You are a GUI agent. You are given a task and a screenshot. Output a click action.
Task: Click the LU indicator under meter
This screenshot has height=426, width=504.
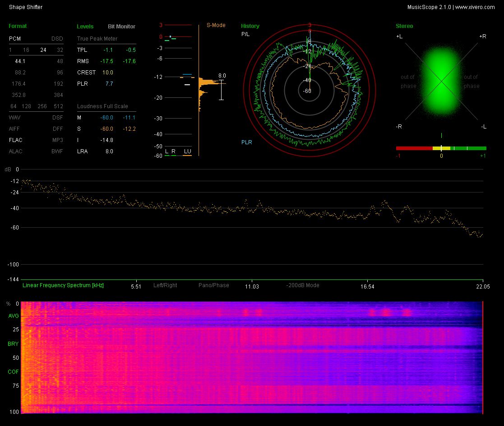point(187,151)
